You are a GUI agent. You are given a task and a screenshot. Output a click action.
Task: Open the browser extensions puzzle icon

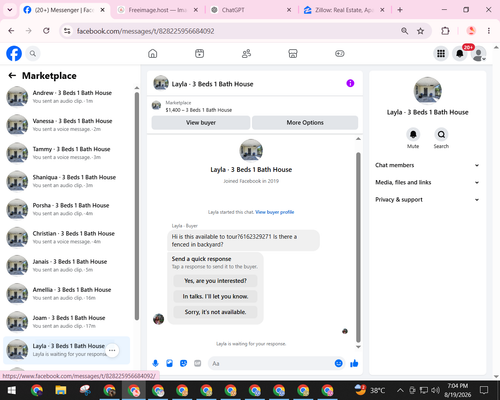(445, 31)
